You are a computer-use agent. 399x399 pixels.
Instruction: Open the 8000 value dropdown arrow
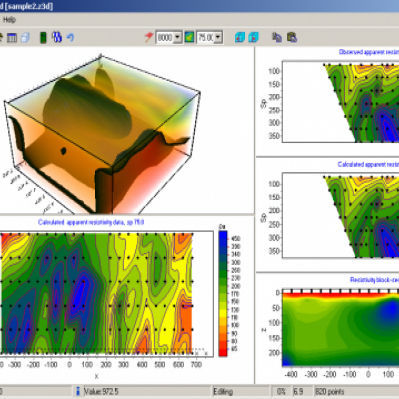click(x=178, y=37)
